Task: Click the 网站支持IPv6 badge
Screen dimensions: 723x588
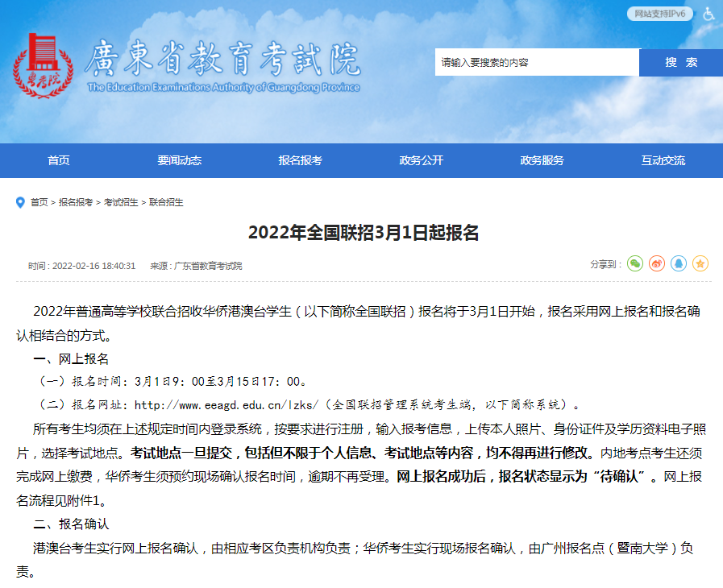Action: click(659, 14)
